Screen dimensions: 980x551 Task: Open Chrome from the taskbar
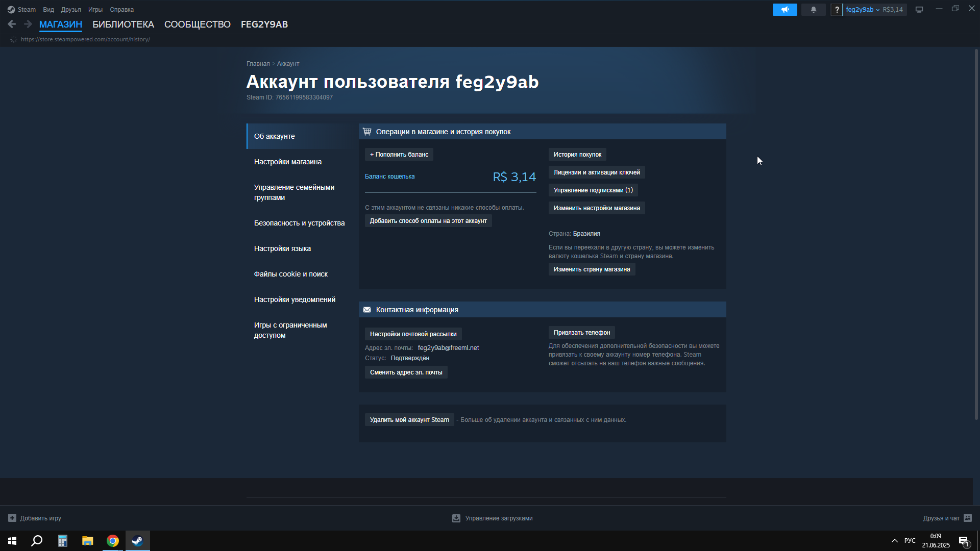(113, 541)
